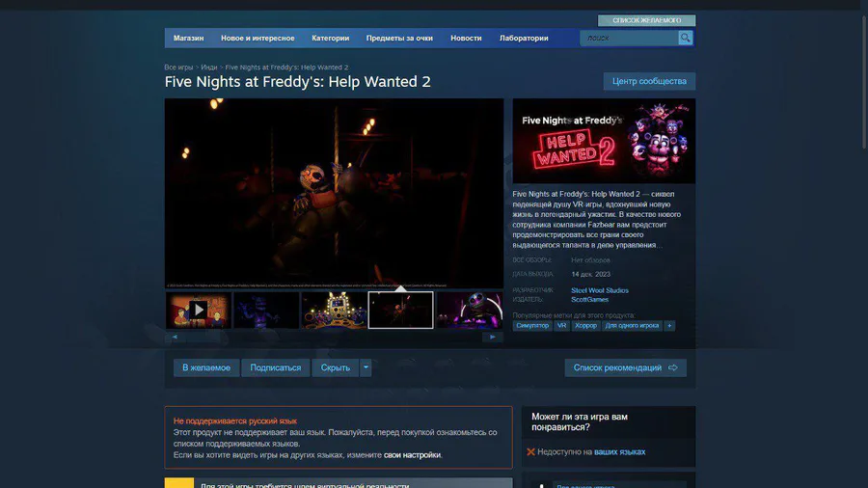The image size is (868, 488).
Task: Select the VR tag
Action: [561, 326]
